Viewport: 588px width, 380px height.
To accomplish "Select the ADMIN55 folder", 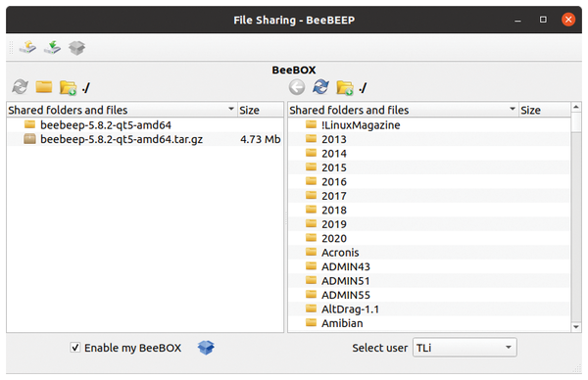I will click(429, 295).
